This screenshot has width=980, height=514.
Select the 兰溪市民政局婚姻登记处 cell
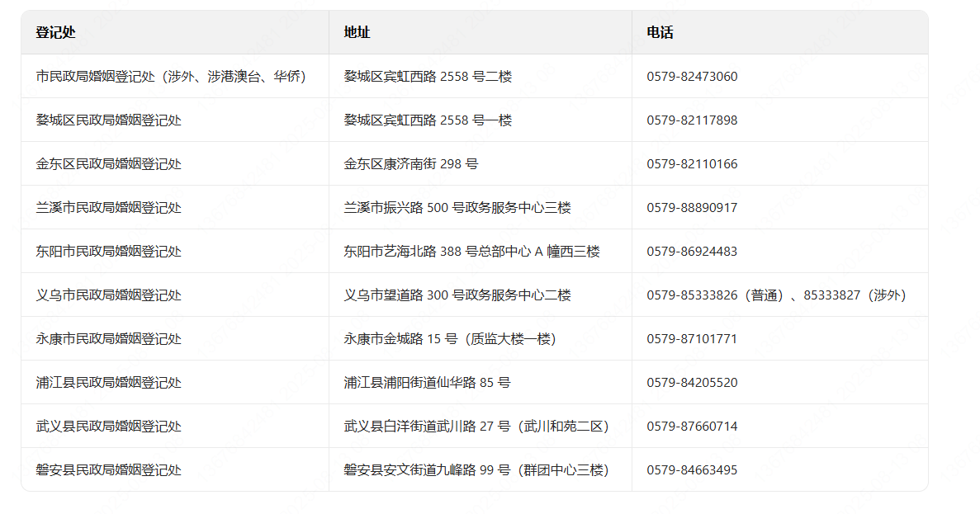pyautogui.click(x=175, y=207)
